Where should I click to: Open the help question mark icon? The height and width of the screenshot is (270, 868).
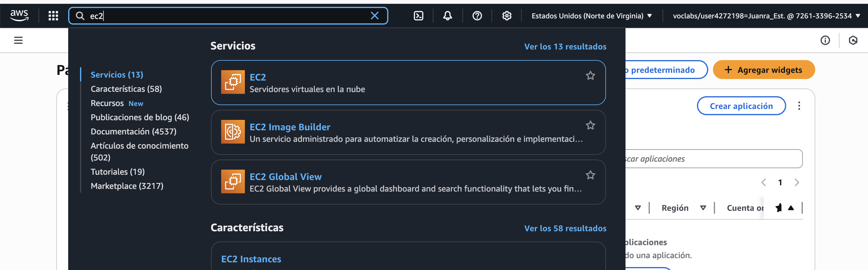click(477, 15)
